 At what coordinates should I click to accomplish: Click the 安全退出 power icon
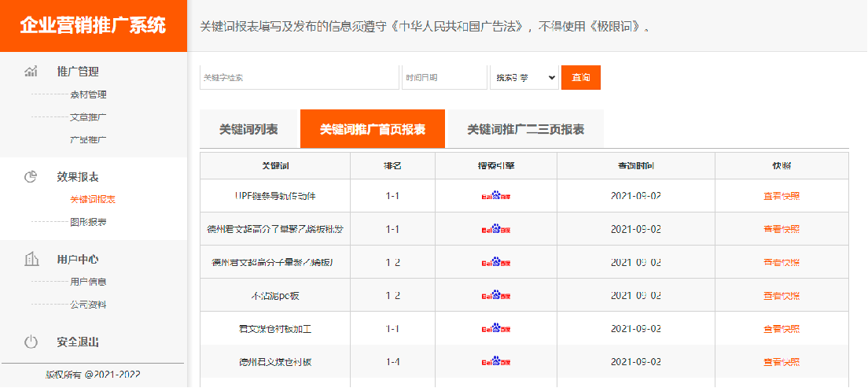tap(31, 342)
